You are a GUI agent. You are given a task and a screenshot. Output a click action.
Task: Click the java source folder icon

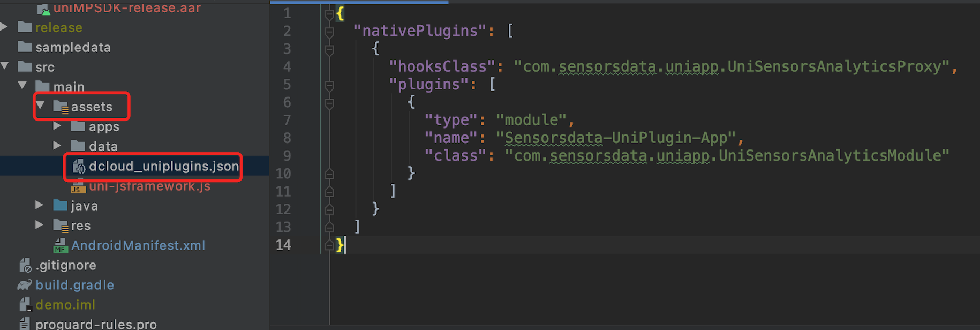(x=61, y=206)
